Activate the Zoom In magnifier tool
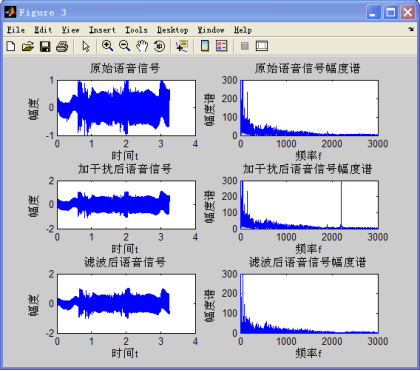420x371 pixels. [x=108, y=46]
